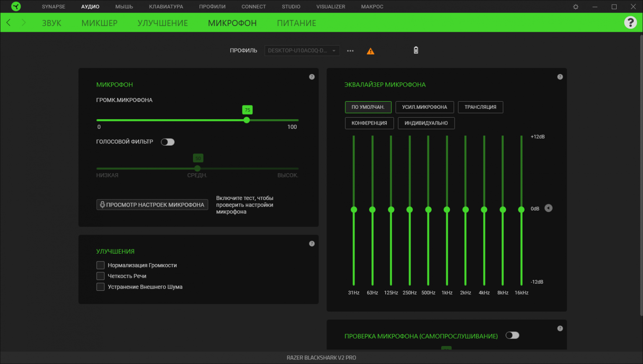Image resolution: width=643 pixels, height=364 pixels.
Task: Open STUDIO top menu
Action: (291, 7)
